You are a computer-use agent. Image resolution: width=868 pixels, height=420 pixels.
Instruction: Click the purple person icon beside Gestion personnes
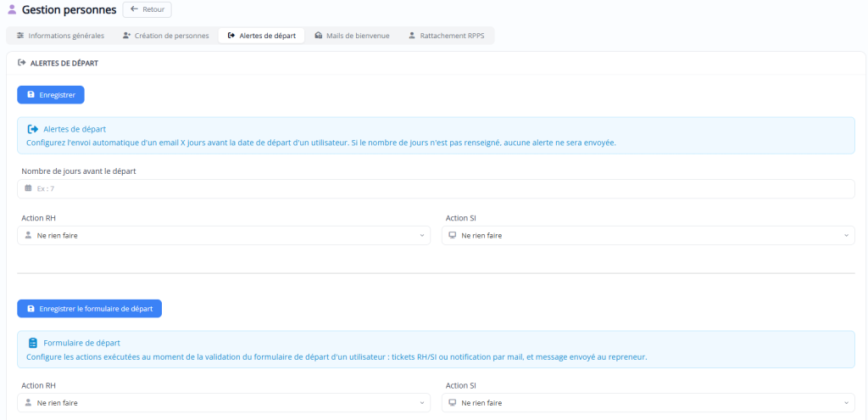(12, 9)
